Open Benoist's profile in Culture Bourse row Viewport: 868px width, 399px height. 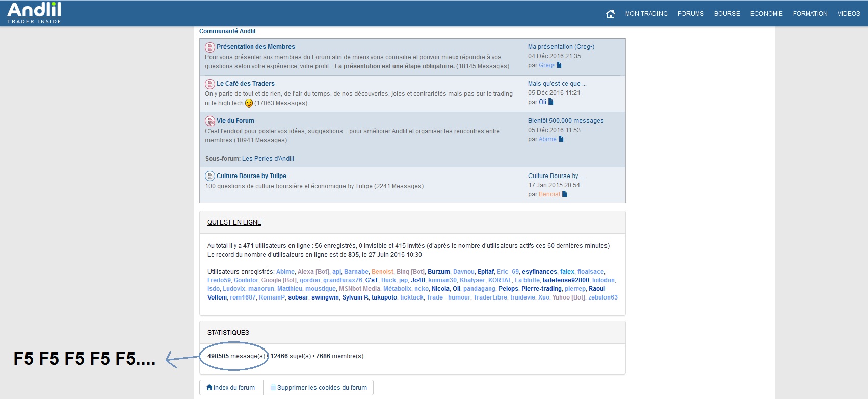tap(549, 194)
